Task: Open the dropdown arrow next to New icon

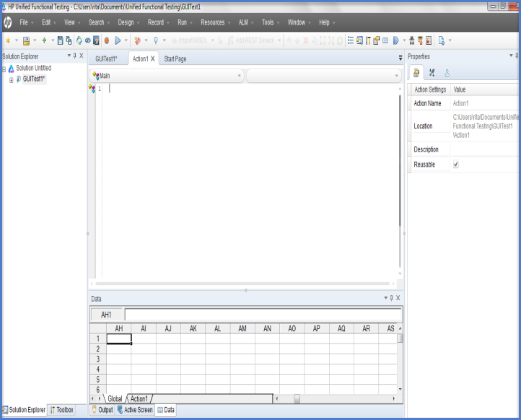Action: 17,40
